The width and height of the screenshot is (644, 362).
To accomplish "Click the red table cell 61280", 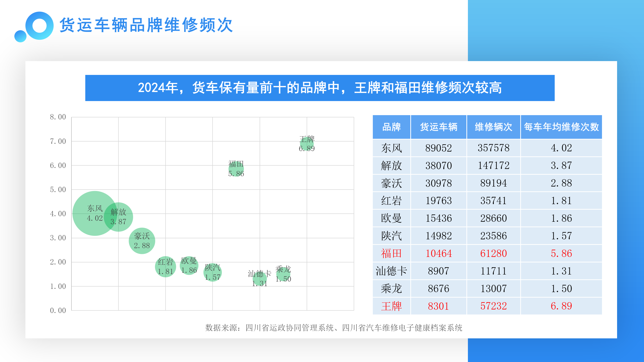I will point(494,253).
